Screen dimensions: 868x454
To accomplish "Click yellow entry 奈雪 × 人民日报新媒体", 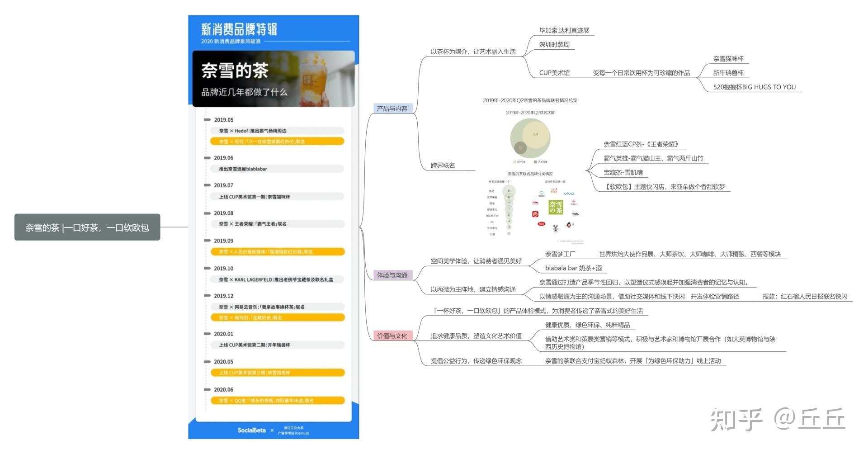I will (x=277, y=251).
